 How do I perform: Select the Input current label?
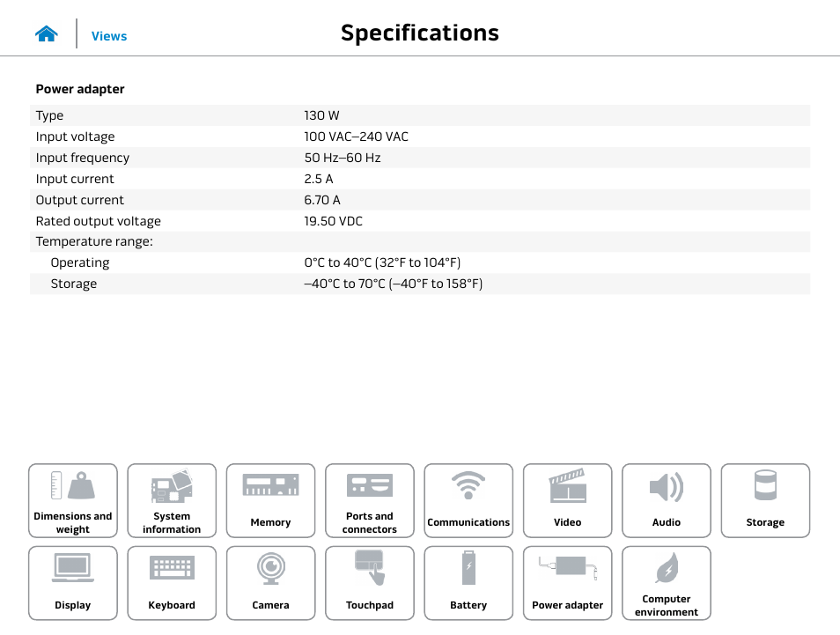pos(75,179)
